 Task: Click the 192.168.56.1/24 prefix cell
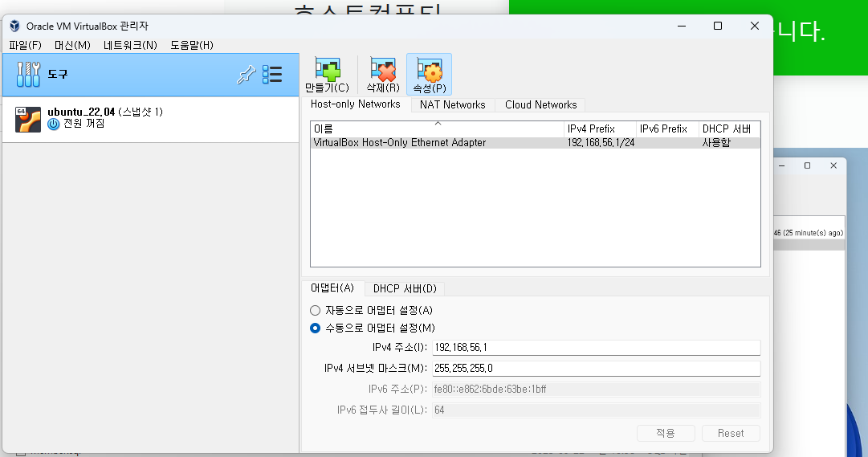pyautogui.click(x=601, y=143)
